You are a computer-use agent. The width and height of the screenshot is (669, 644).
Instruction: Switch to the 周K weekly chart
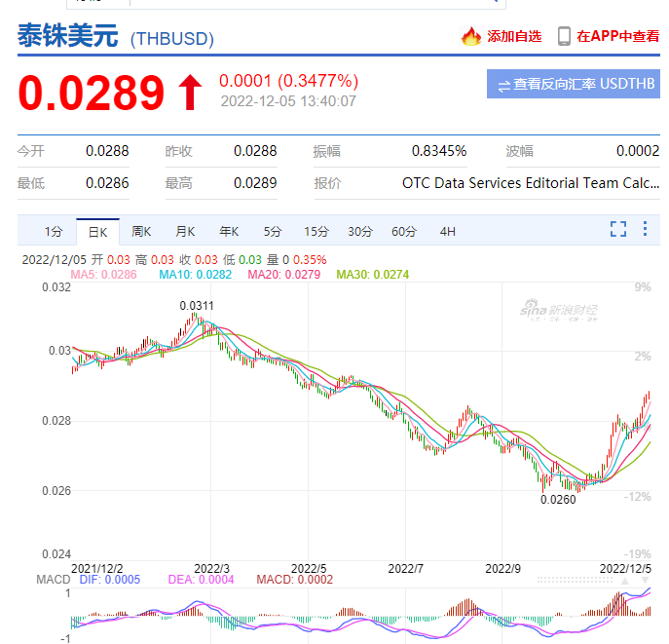pos(141,232)
